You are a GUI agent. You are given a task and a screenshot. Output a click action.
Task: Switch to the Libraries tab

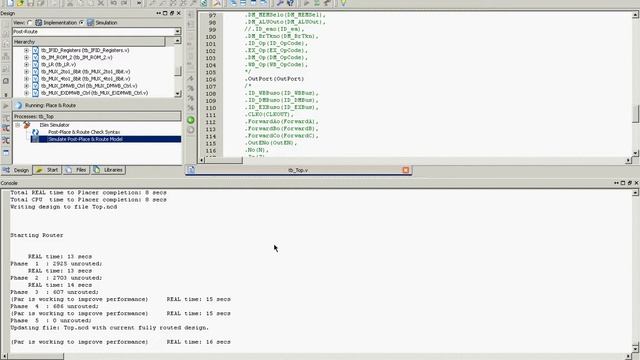(108, 170)
